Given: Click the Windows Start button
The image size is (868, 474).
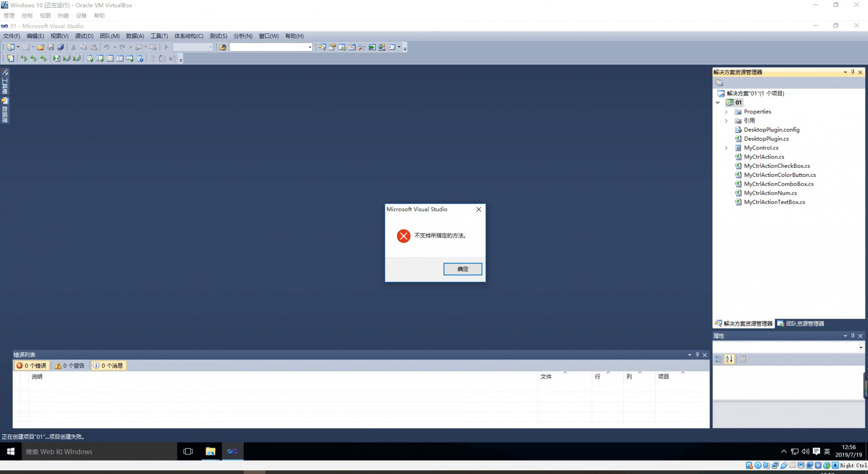Looking at the screenshot, I should click(x=11, y=452).
